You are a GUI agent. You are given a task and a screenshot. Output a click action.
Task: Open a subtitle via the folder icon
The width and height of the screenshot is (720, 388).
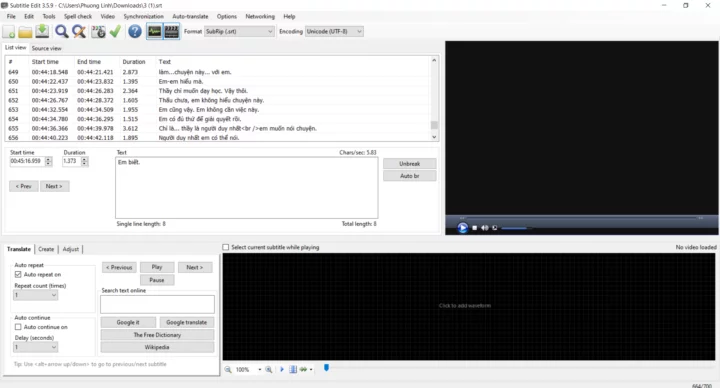tap(25, 32)
